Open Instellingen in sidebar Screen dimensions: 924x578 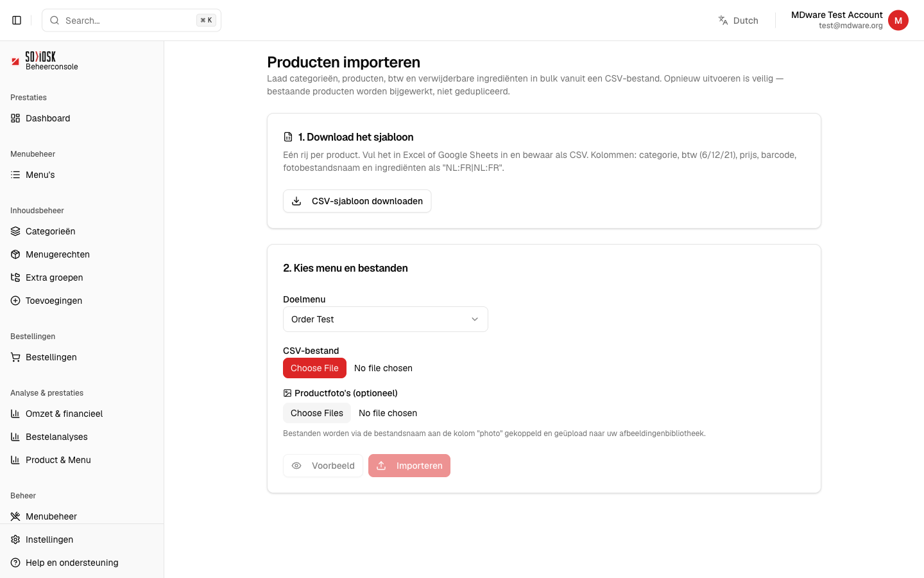[81, 539]
